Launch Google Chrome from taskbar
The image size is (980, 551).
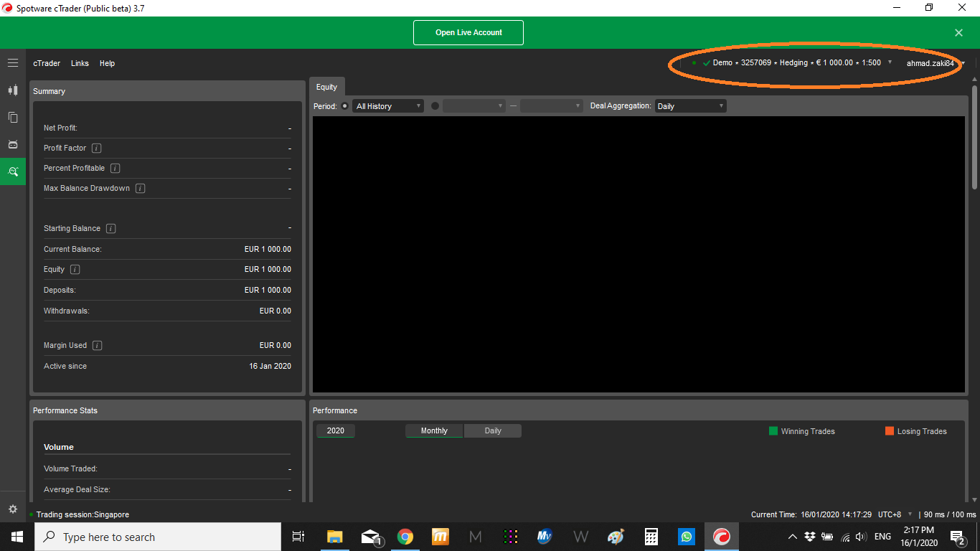405,537
